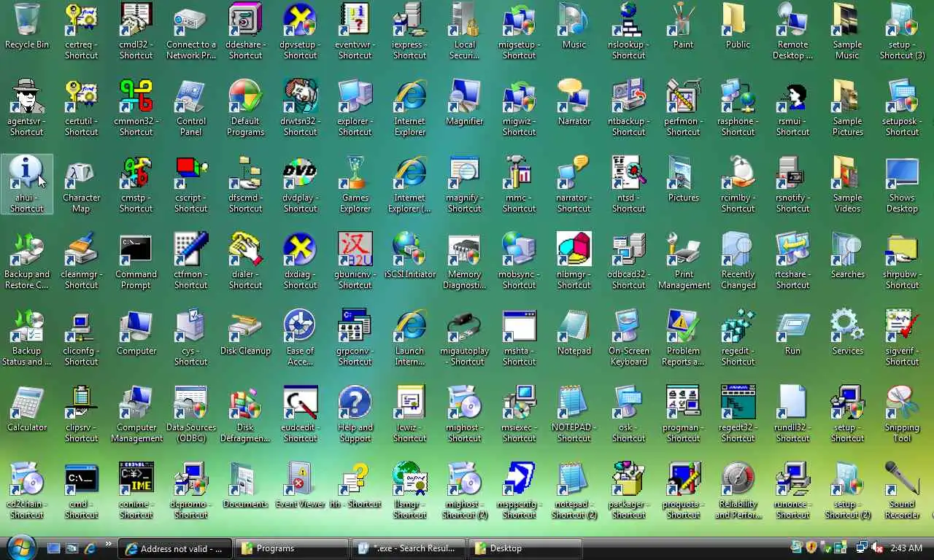Click Switch between windows in Quick Launch
This screenshot has height=560, width=934.
72,548
